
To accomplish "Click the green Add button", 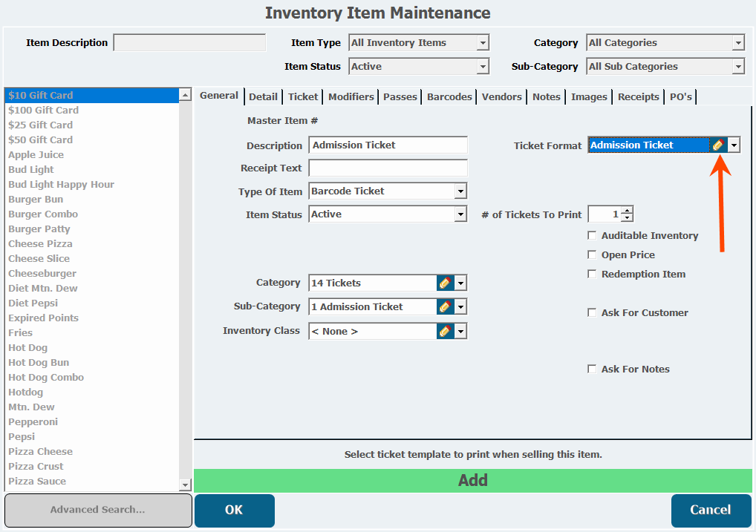I will 472,481.
